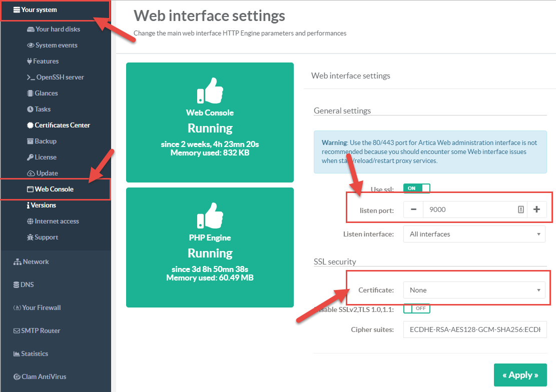
Task: Click the terminal icon beside OpenSSH server
Action: [31, 77]
